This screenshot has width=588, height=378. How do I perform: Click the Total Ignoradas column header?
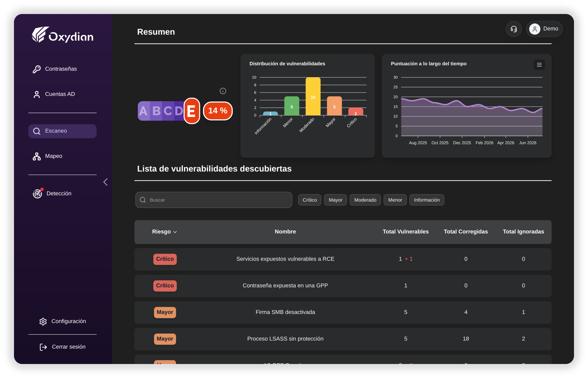click(x=523, y=232)
